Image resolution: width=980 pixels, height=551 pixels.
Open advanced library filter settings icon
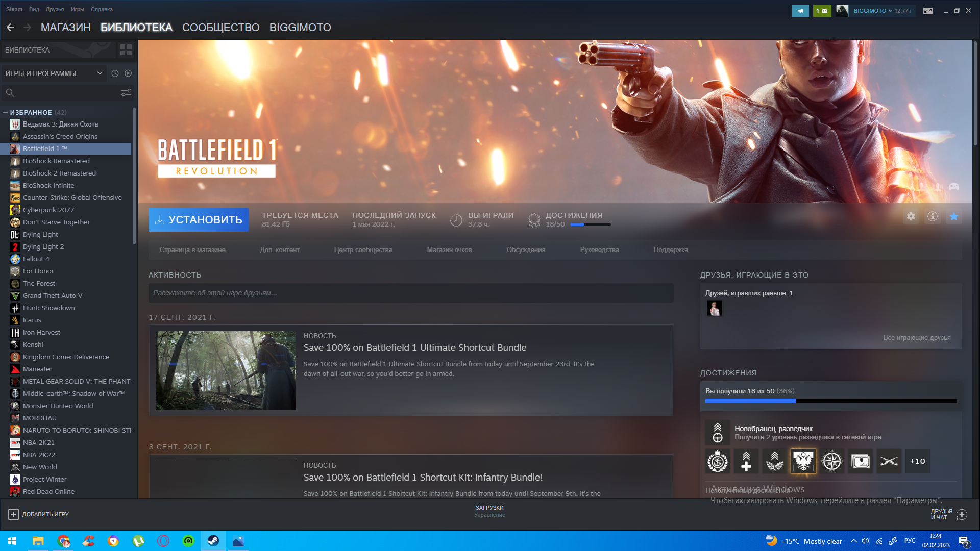(x=126, y=93)
